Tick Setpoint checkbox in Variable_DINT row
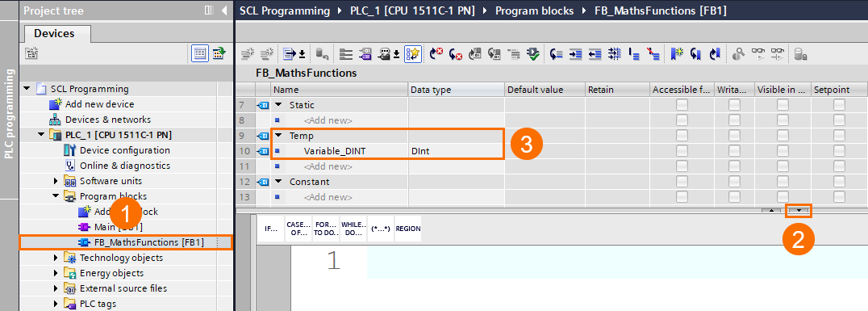868x311 pixels. (x=839, y=151)
